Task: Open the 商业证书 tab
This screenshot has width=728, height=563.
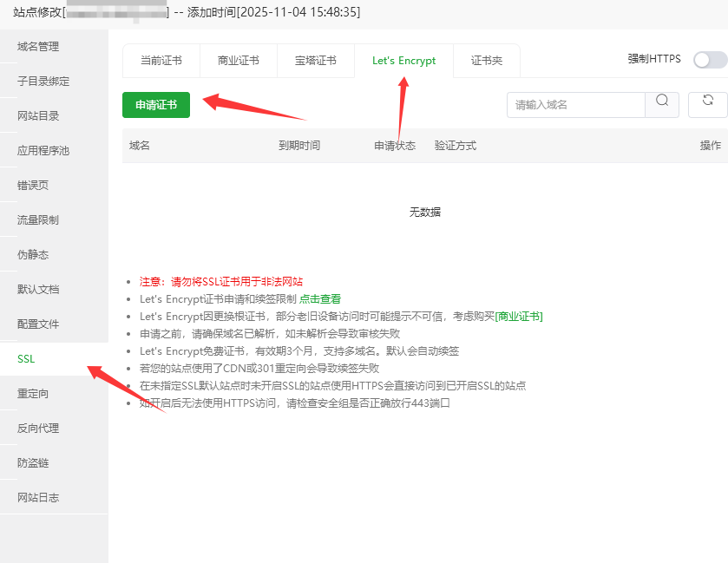Action: click(x=238, y=61)
